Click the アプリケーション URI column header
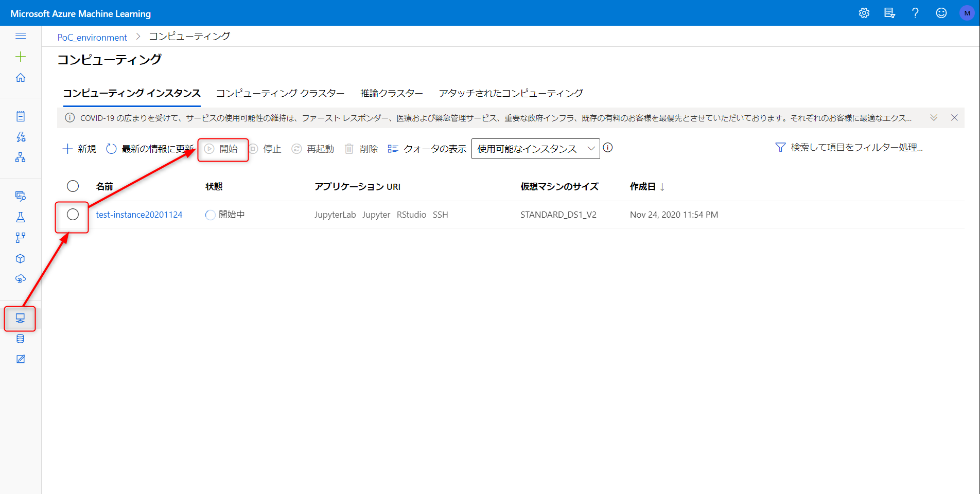This screenshot has width=980, height=494. (x=357, y=186)
